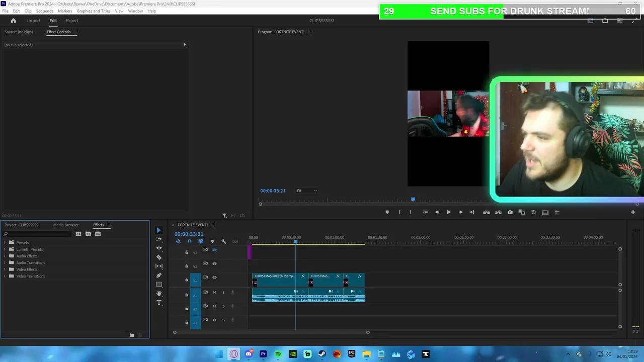Open the Button Editor plus icon
The width and height of the screenshot is (644, 362).
coord(633,212)
